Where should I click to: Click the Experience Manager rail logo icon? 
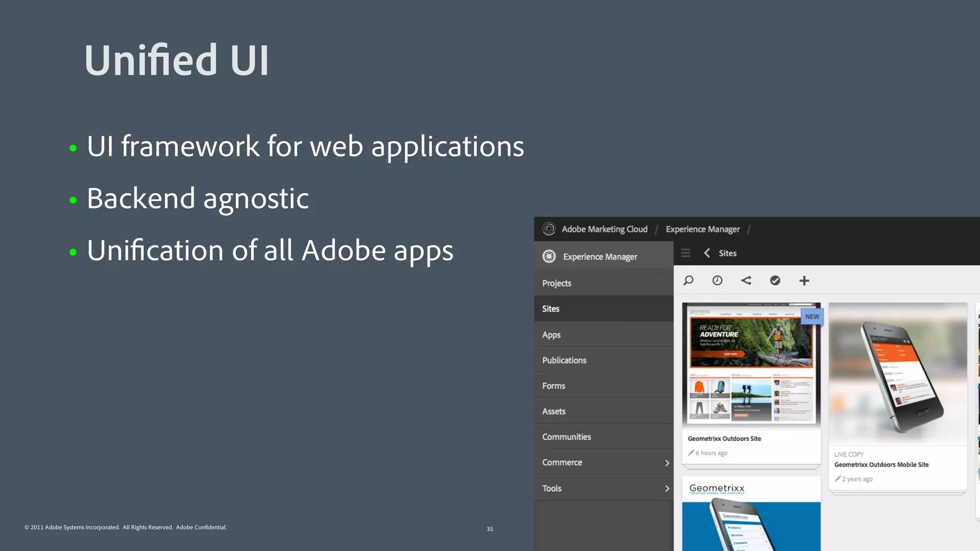[x=549, y=256]
